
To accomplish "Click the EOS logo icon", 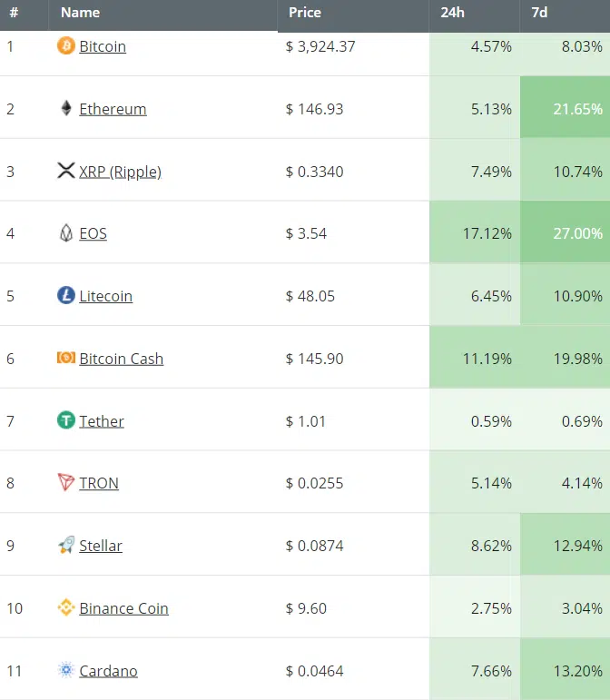I will point(66,232).
